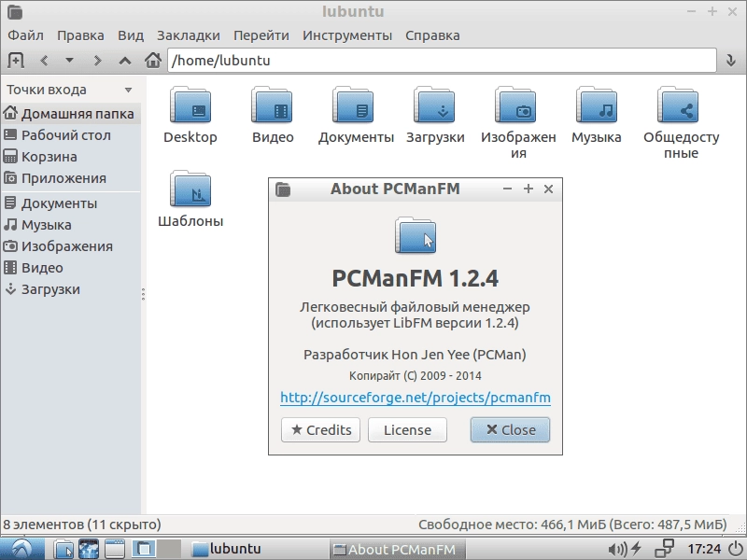Select Изображения bookmark in the sidebar
Viewport: 747px width, 560px height.
[x=71, y=246]
